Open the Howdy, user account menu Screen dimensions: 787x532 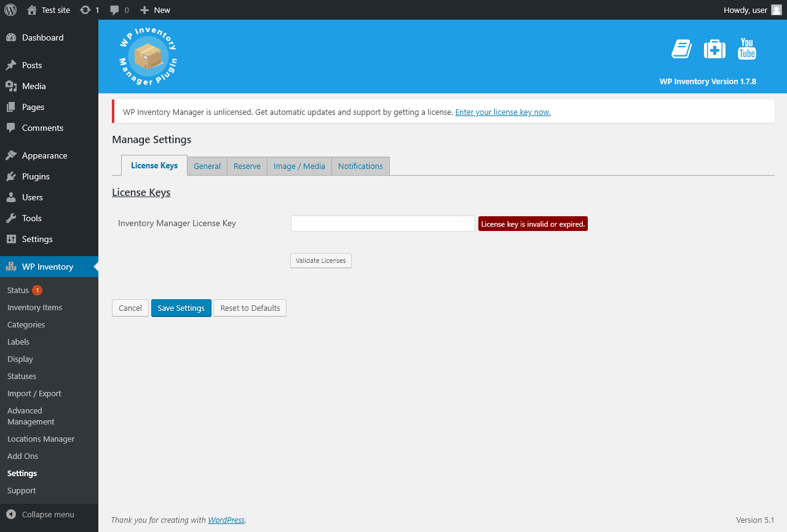(x=753, y=10)
